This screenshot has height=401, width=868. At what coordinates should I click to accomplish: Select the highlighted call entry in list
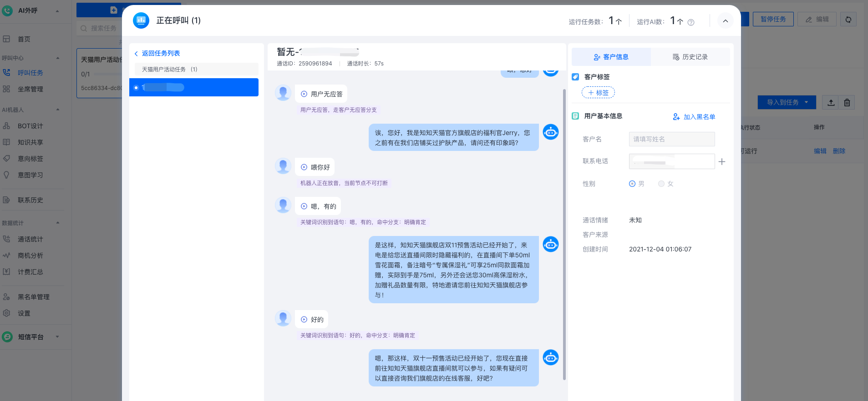(x=194, y=87)
